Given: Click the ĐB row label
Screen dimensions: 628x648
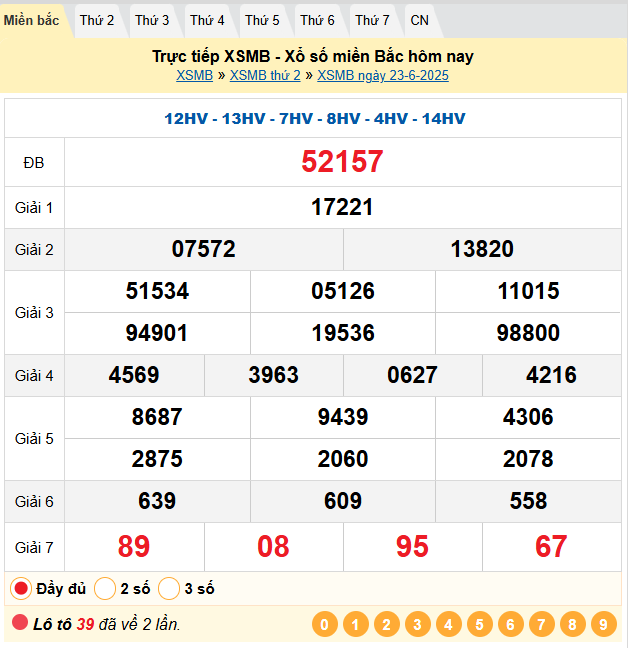Looking at the screenshot, I should tap(34, 163).
